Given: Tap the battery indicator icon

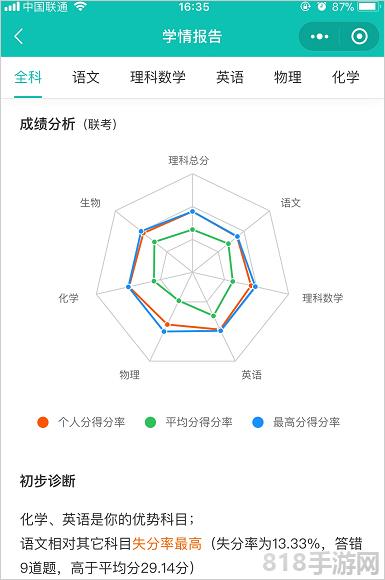Looking at the screenshot, I should 368,7.
